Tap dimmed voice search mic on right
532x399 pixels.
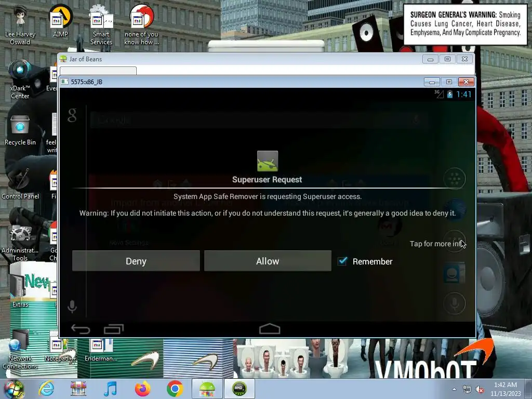pyautogui.click(x=454, y=303)
